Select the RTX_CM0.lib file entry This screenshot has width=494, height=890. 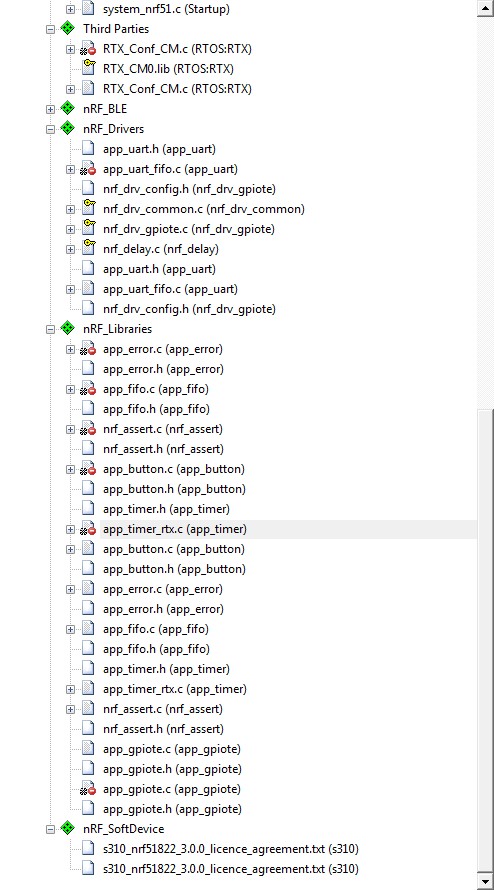168,69
